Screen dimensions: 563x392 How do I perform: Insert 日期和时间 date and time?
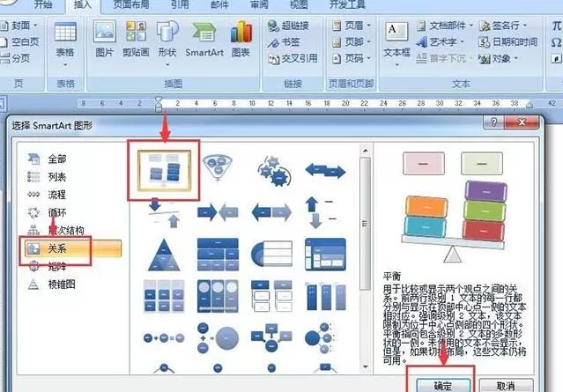(508, 42)
